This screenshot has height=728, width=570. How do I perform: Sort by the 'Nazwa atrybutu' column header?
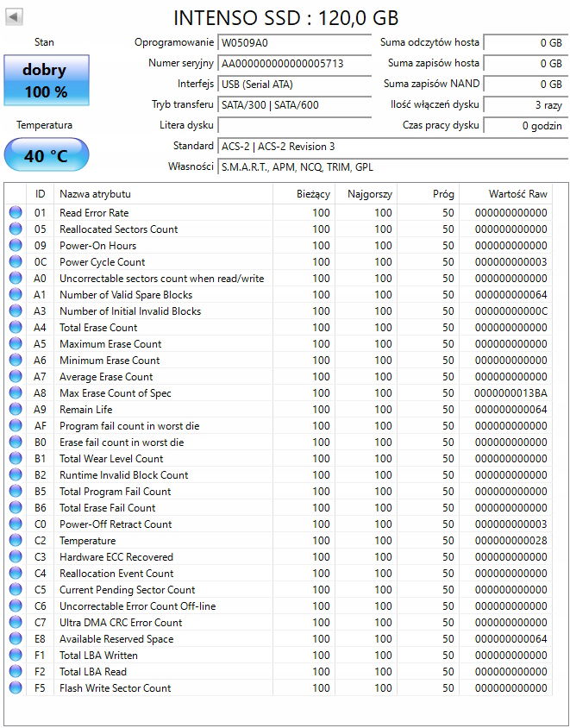[x=162, y=194]
